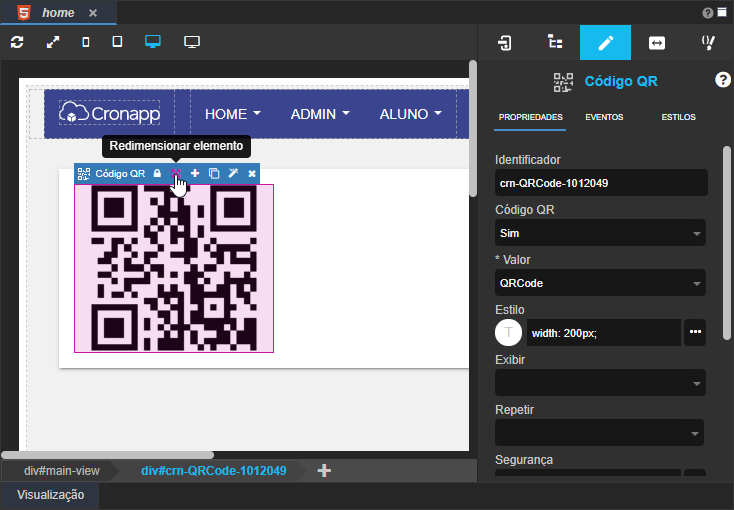
Task: Select the highlighted desktop monitor preview
Action: [x=153, y=42]
